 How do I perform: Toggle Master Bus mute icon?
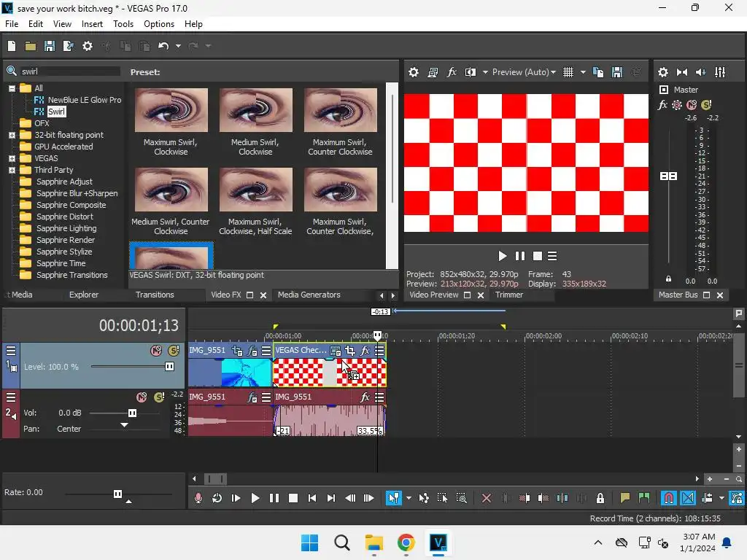pyautogui.click(x=692, y=105)
